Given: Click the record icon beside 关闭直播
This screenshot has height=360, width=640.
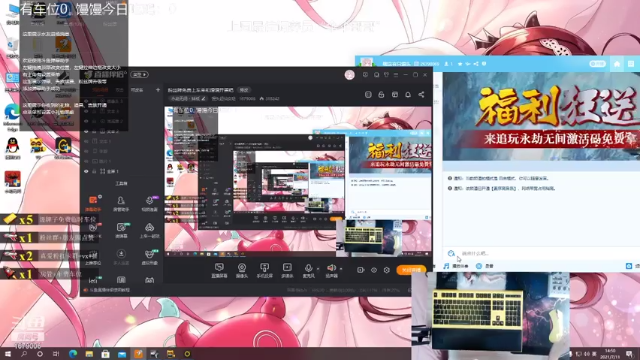Looking at the screenshot, I should (360, 270).
